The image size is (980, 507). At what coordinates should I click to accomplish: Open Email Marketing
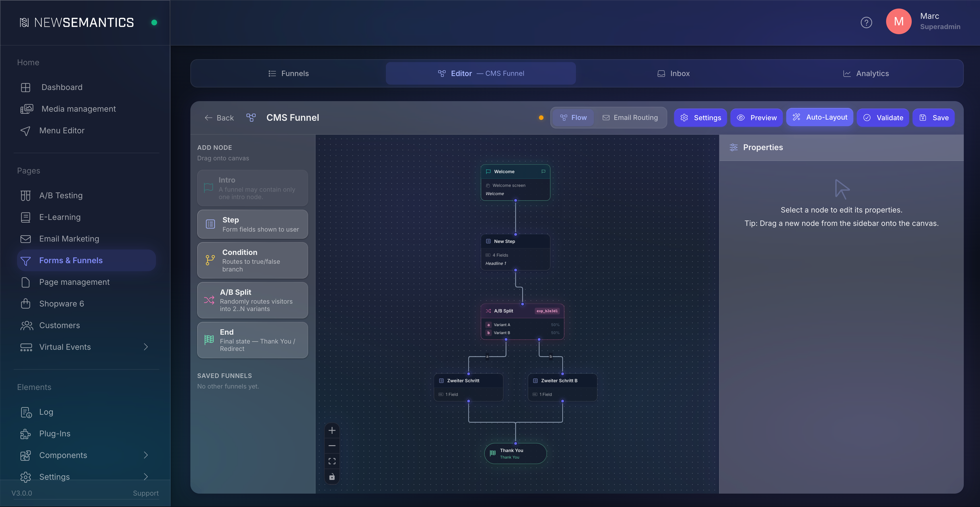pos(86,239)
